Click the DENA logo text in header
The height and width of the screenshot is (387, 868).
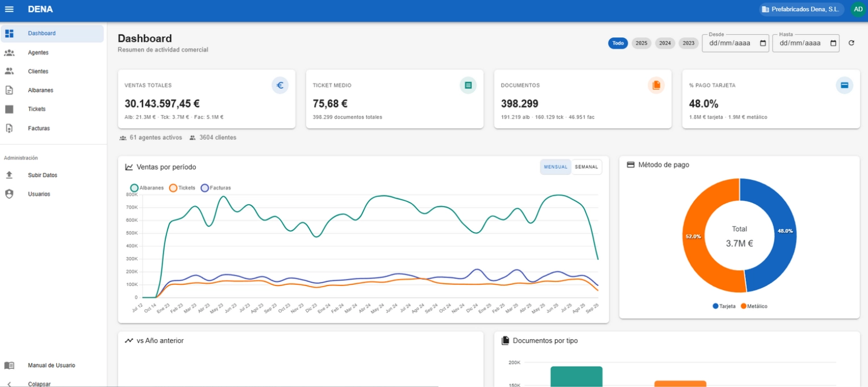pyautogui.click(x=40, y=9)
